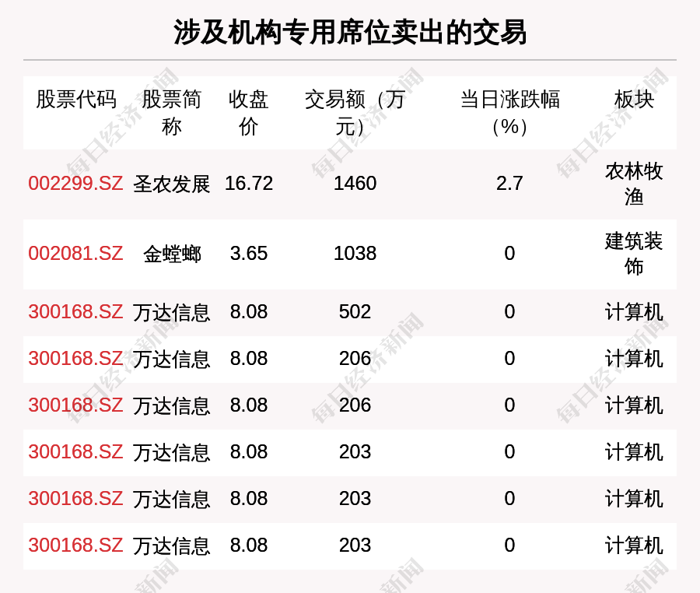Screen dimensions: 700x593
Task: Select the 当日涨跌幅（%） column header
Action: [x=509, y=113]
